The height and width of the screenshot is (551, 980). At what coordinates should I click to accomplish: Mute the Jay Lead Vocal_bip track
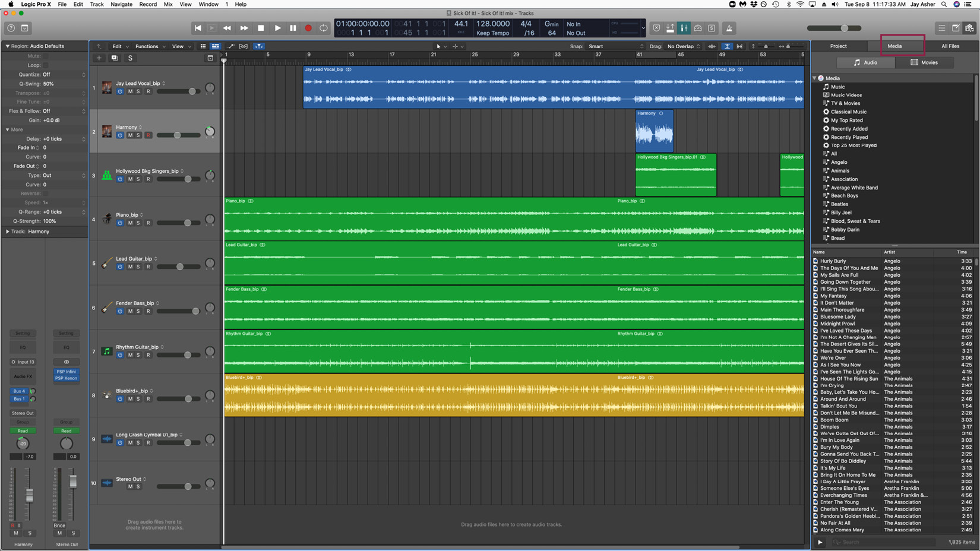[130, 91]
